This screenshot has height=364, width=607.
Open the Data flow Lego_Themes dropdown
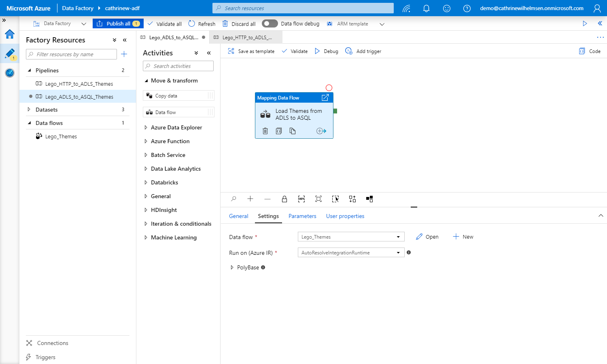350,237
